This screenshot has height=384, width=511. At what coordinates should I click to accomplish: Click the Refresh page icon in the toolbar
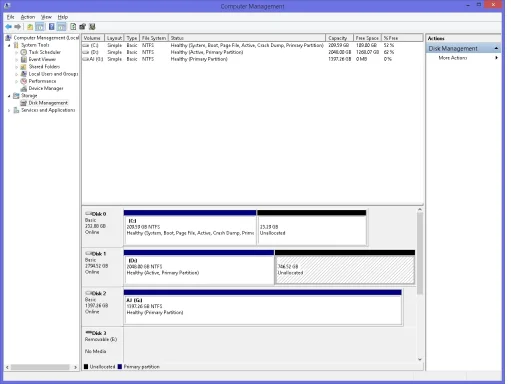(73, 27)
